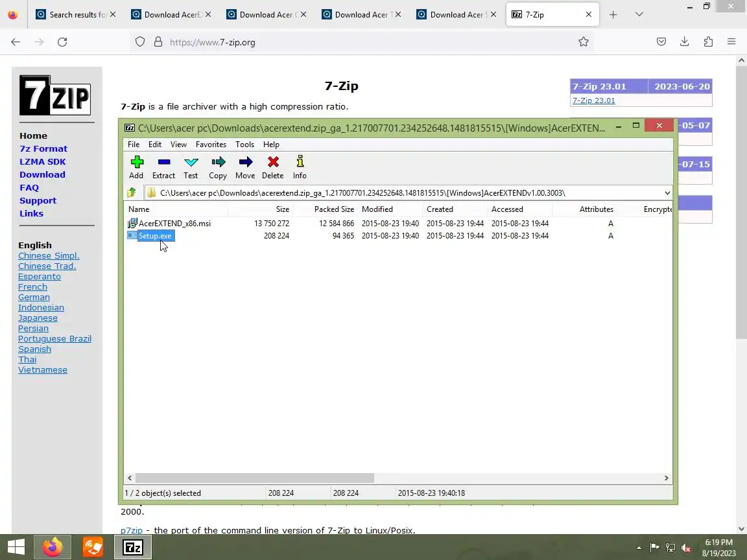Click tracking protection shield icon

[x=140, y=42]
